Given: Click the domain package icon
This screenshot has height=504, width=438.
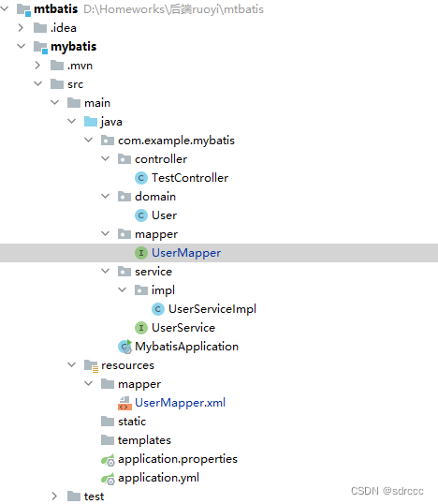Looking at the screenshot, I should tap(124, 197).
